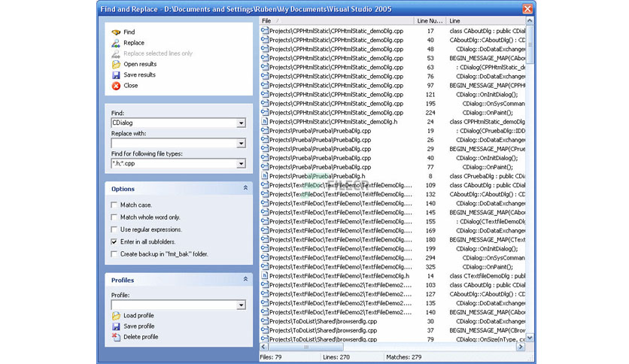Click the Save results link
The image size is (629, 364).
click(140, 75)
